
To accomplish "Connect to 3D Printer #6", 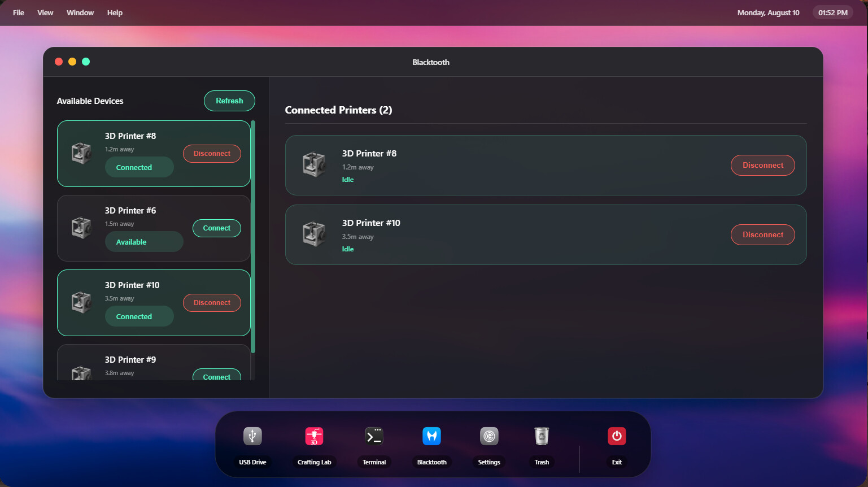I will coord(217,228).
